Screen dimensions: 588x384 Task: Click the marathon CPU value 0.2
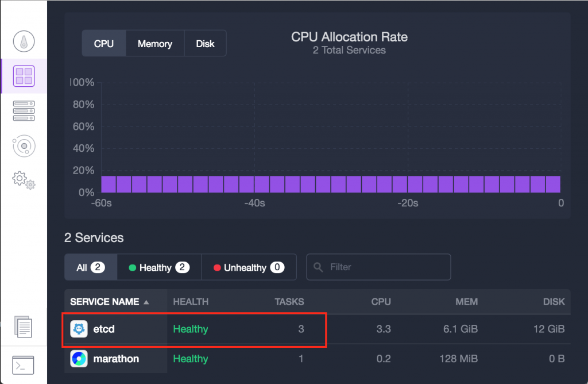click(384, 359)
